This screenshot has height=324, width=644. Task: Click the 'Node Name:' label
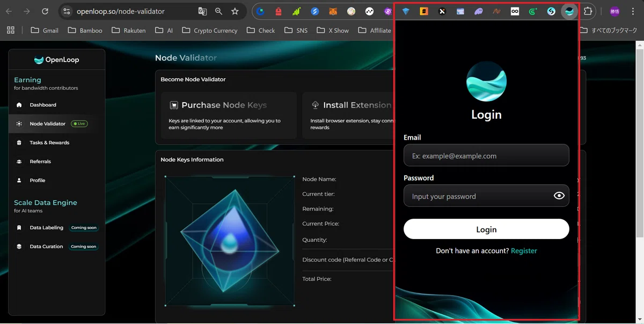(x=319, y=179)
